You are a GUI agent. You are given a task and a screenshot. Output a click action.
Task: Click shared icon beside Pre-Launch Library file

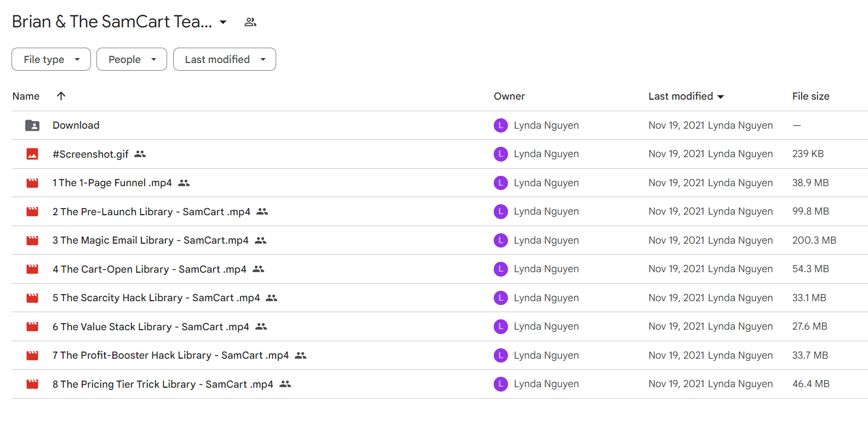[262, 211]
